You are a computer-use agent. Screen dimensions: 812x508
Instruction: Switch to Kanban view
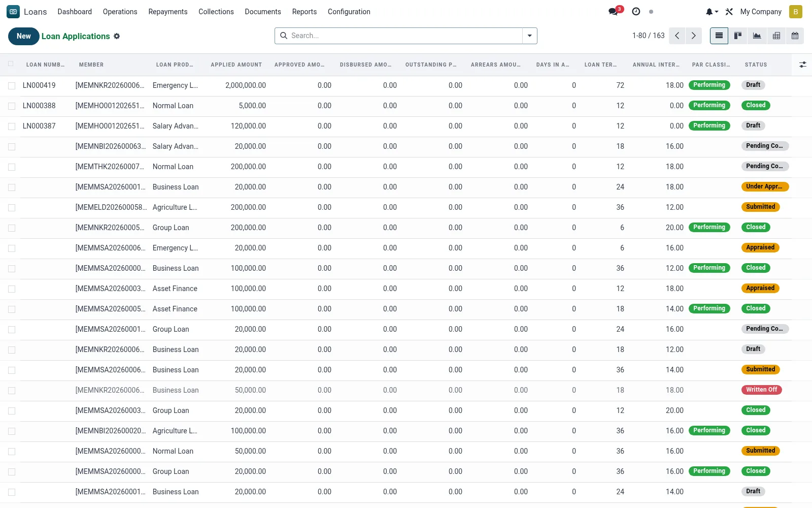tap(738, 36)
